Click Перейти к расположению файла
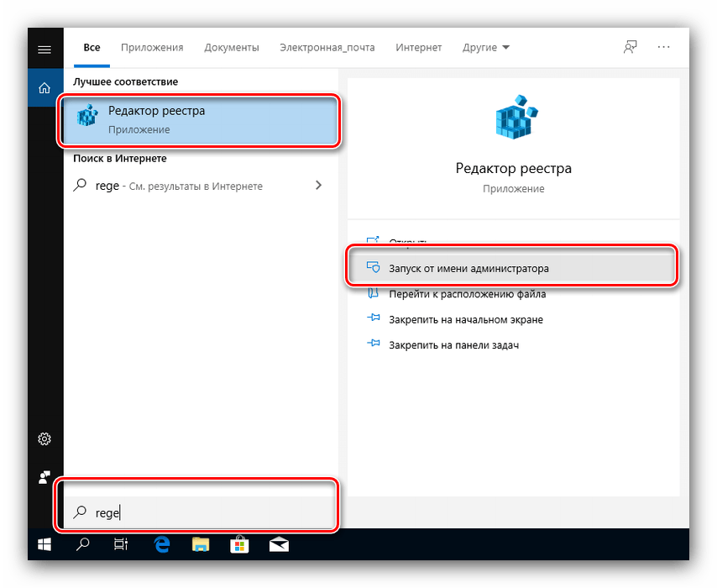 pos(467,294)
